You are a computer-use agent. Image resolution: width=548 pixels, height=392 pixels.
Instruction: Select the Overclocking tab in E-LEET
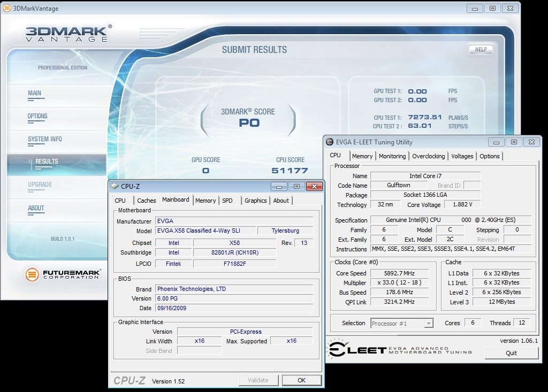click(428, 156)
